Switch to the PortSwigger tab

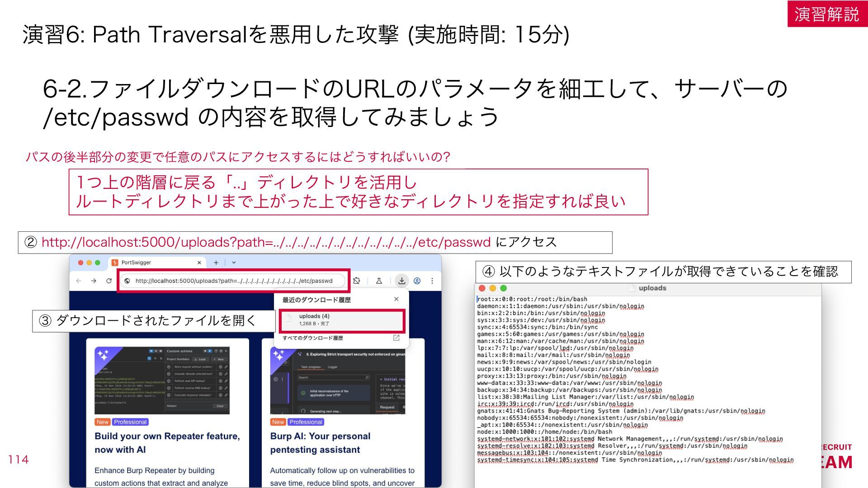click(x=156, y=263)
